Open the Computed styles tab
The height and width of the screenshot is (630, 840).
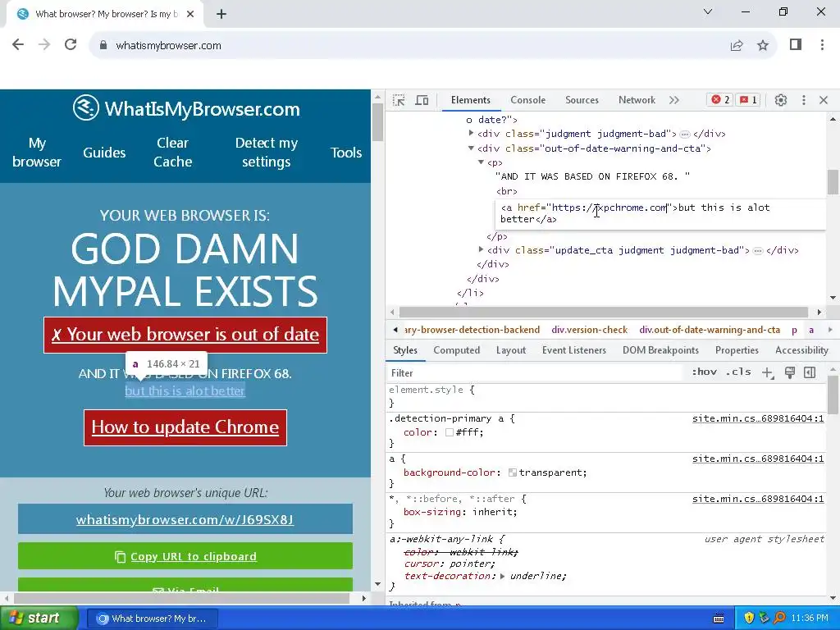pos(456,350)
